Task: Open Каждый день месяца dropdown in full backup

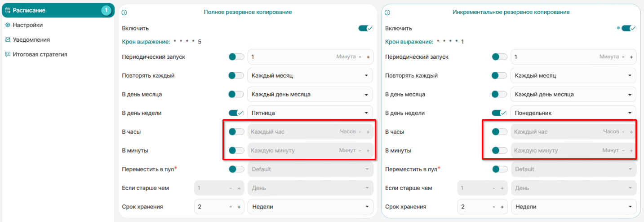Action: pos(310,95)
